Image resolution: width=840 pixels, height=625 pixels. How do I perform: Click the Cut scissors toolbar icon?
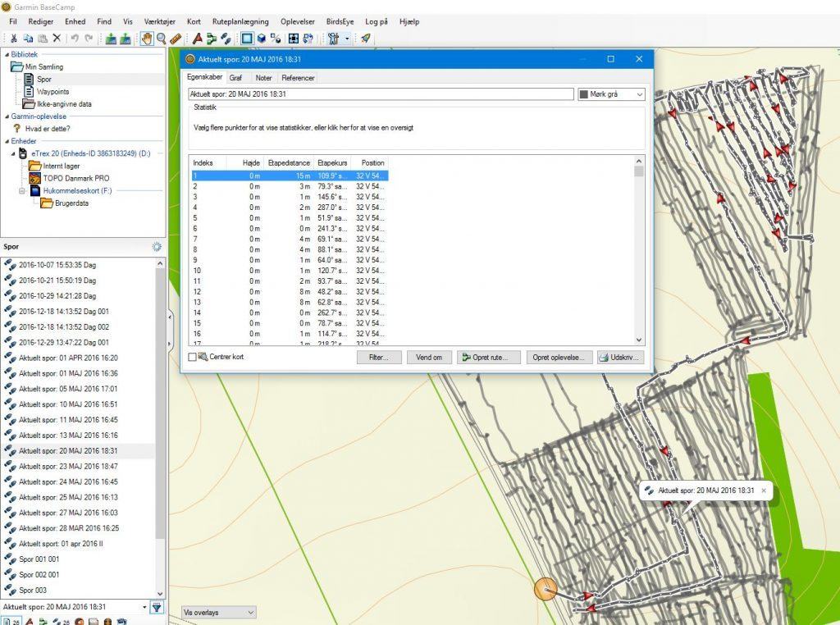[x=13, y=39]
